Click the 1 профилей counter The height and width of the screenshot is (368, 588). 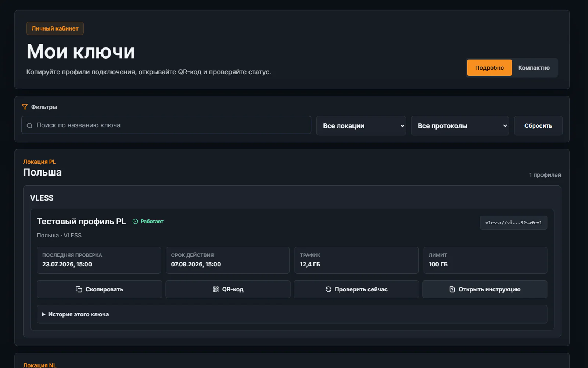545,175
